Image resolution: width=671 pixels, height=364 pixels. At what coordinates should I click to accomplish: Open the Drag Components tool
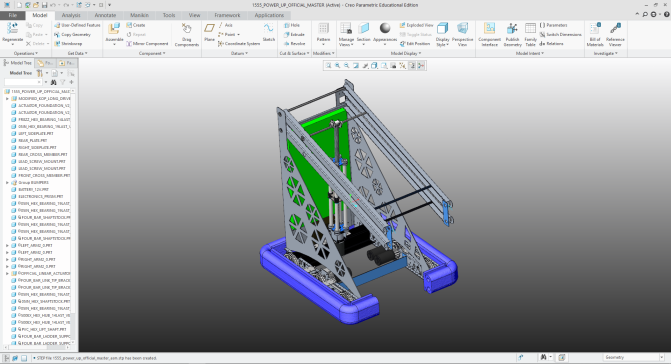point(187,30)
